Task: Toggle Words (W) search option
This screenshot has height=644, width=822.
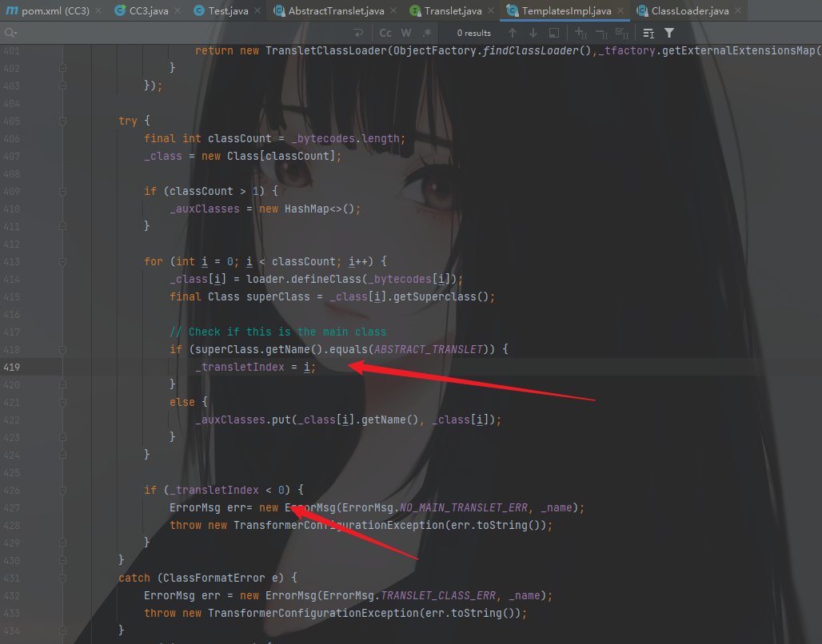Action: [406, 33]
